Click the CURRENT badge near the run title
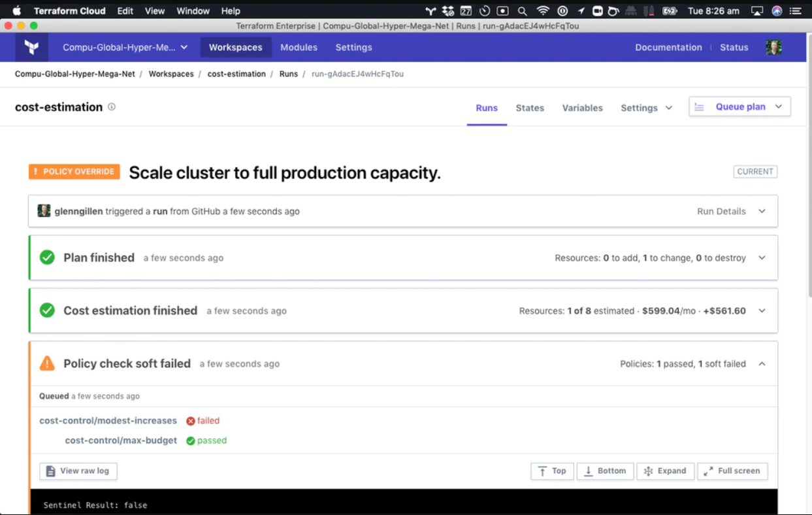 [755, 171]
